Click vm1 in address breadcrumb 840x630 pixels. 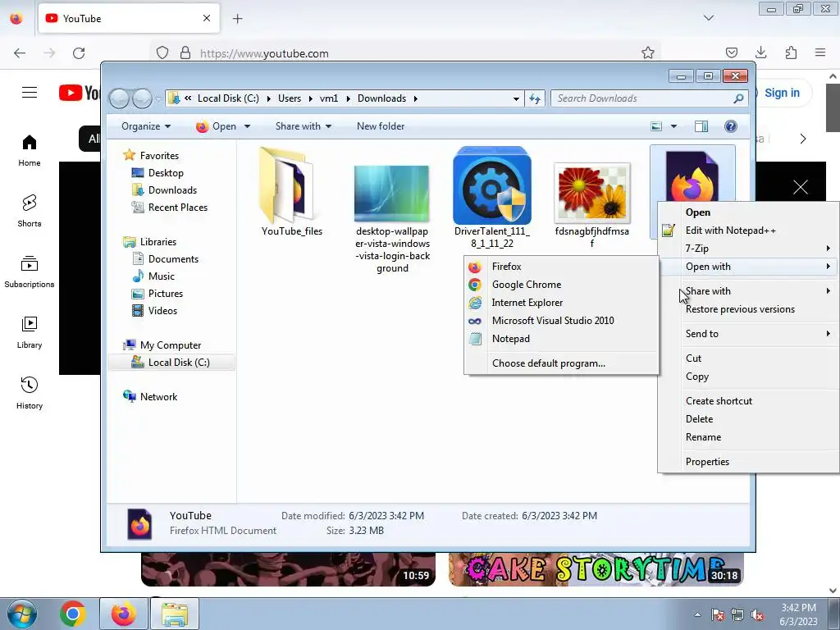pyautogui.click(x=329, y=98)
